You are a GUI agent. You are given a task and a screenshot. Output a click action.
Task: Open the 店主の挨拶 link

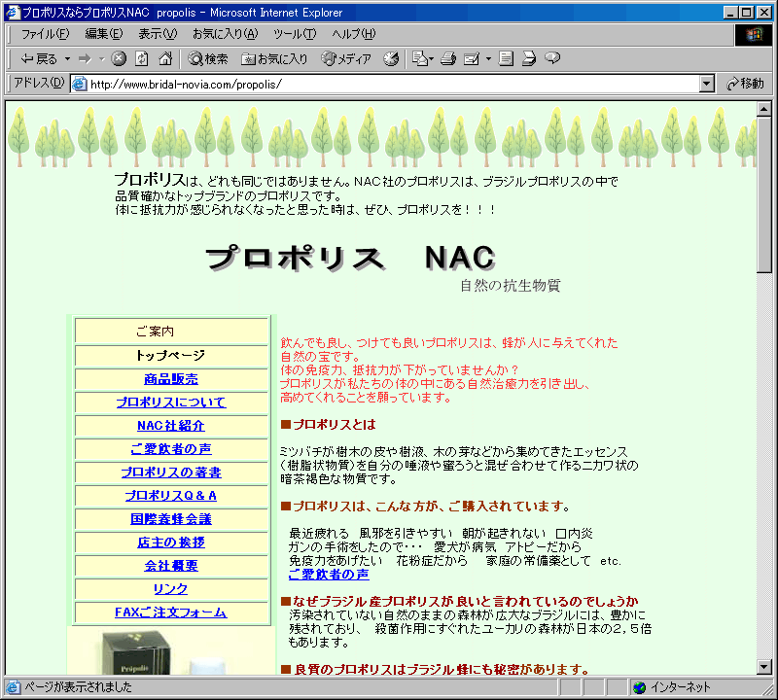pos(171,542)
